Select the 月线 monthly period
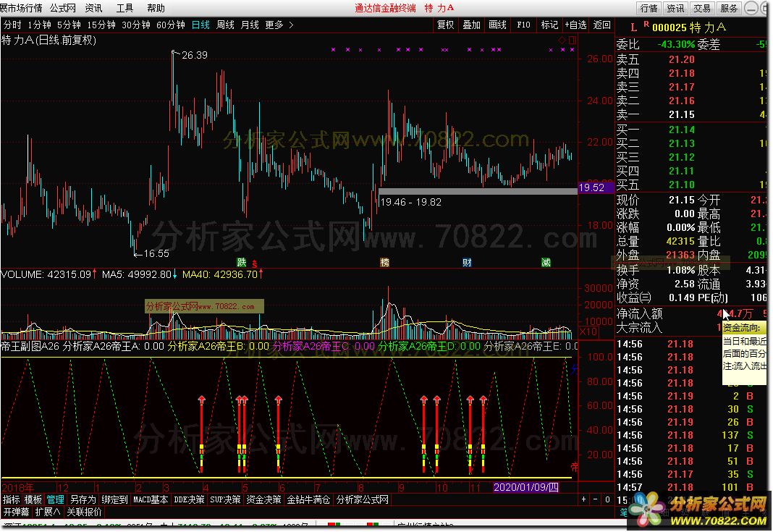This screenshot has width=773, height=532. (250, 25)
